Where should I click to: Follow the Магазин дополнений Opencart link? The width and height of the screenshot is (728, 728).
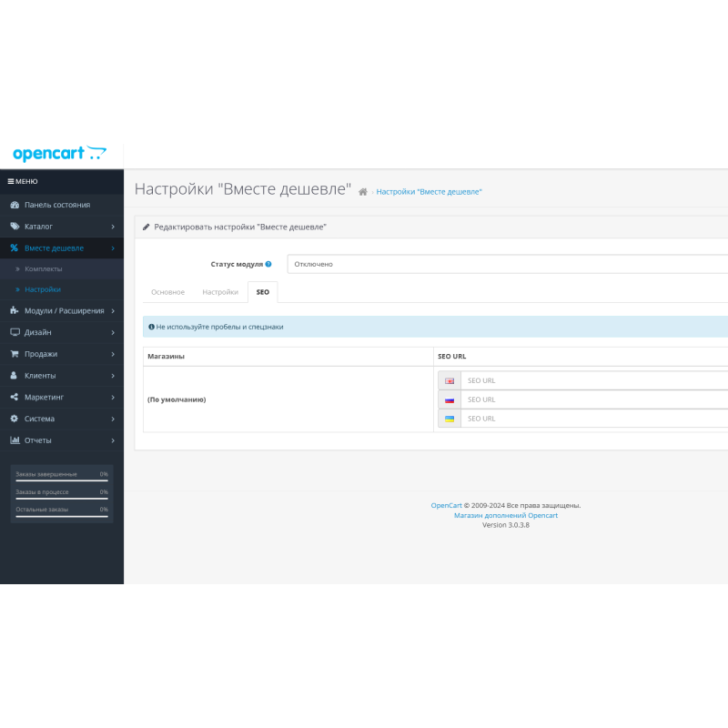(x=507, y=515)
